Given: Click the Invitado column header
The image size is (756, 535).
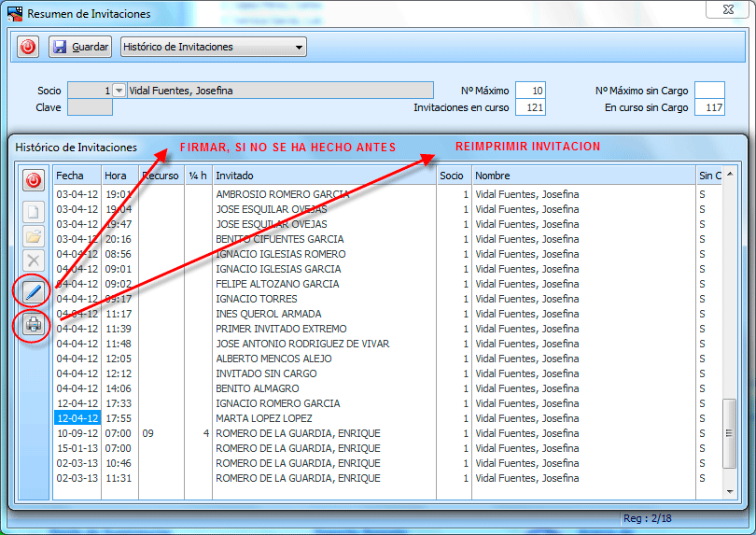Looking at the screenshot, I should click(x=324, y=176).
